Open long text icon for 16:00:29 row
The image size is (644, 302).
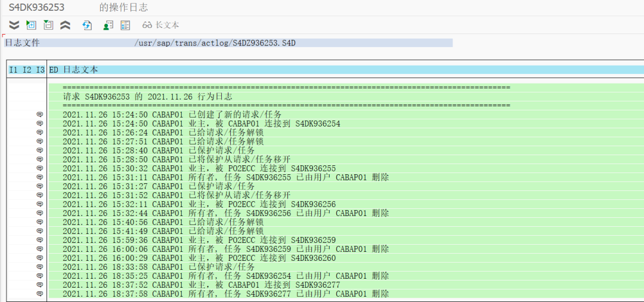[40, 258]
